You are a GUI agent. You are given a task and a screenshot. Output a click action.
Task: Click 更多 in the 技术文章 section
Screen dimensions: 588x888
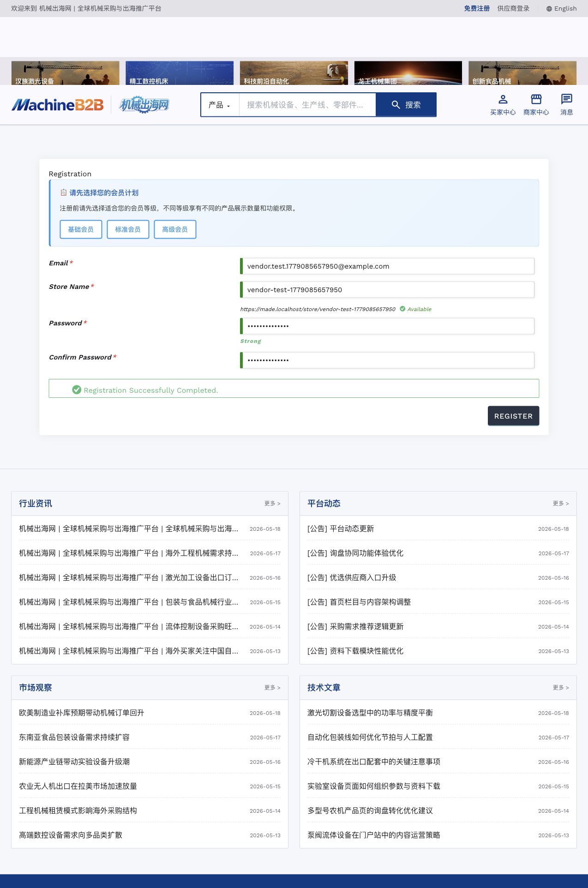tap(561, 687)
